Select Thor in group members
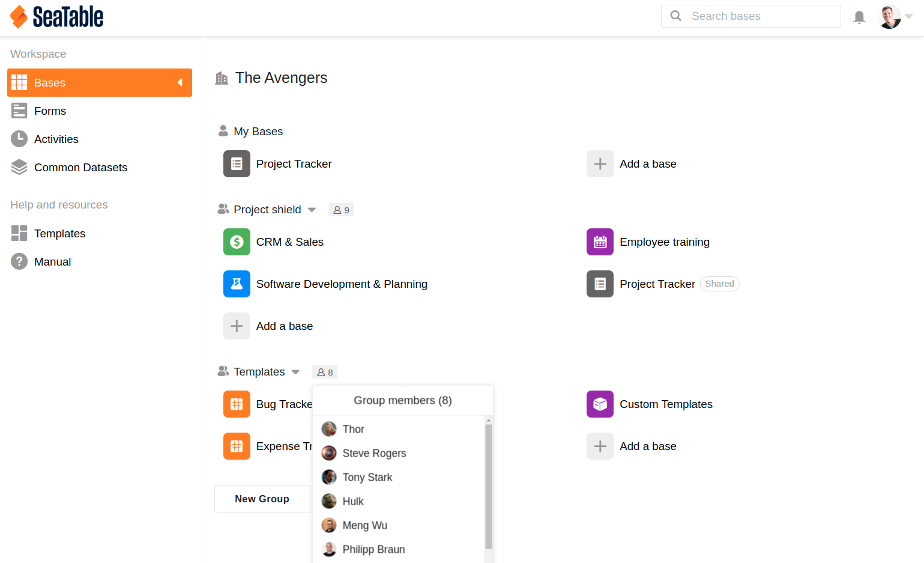924x563 pixels. click(x=399, y=429)
